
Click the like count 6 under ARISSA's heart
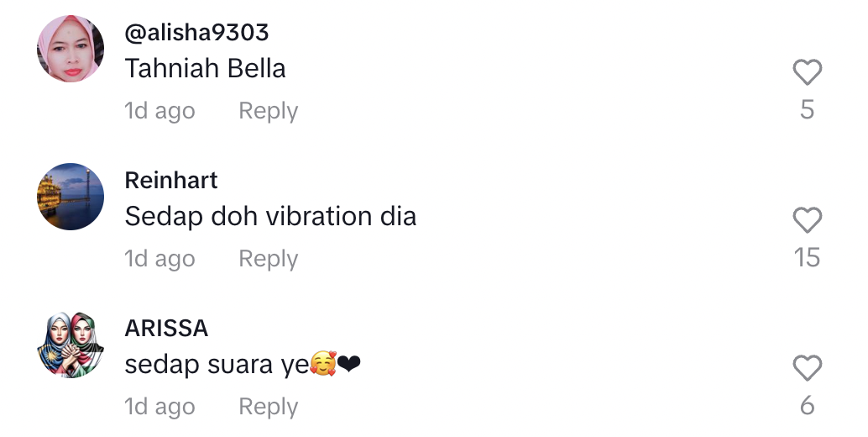pyautogui.click(x=807, y=405)
